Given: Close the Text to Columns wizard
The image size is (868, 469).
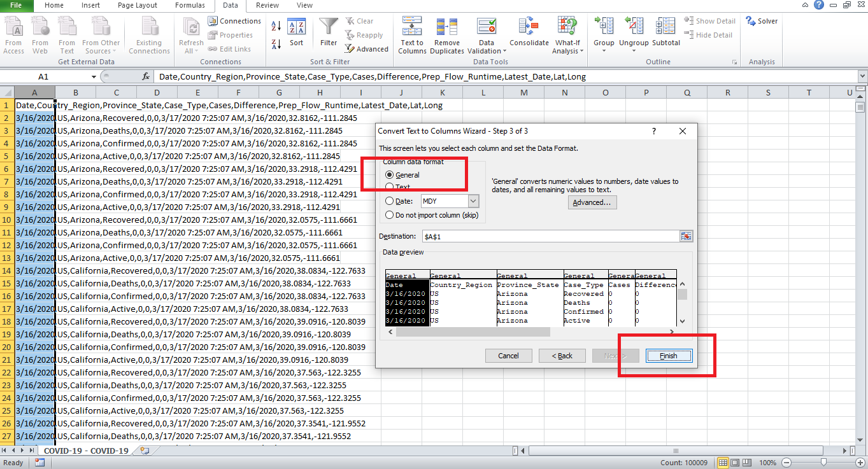Looking at the screenshot, I should 683,131.
